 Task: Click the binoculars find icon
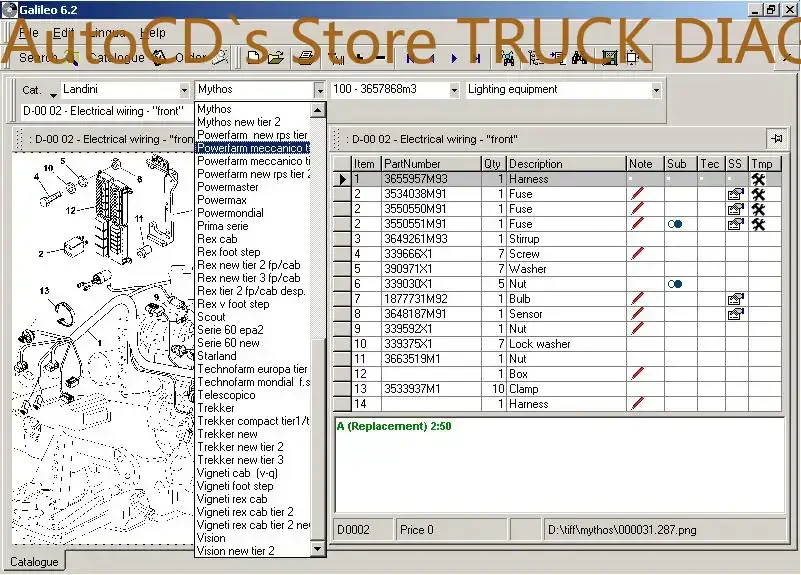click(x=579, y=58)
